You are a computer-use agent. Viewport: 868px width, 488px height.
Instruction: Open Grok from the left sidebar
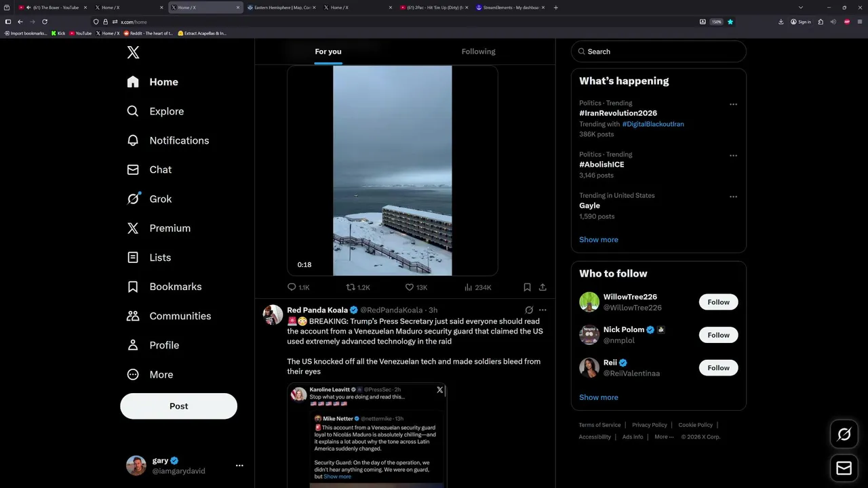pyautogui.click(x=149, y=199)
